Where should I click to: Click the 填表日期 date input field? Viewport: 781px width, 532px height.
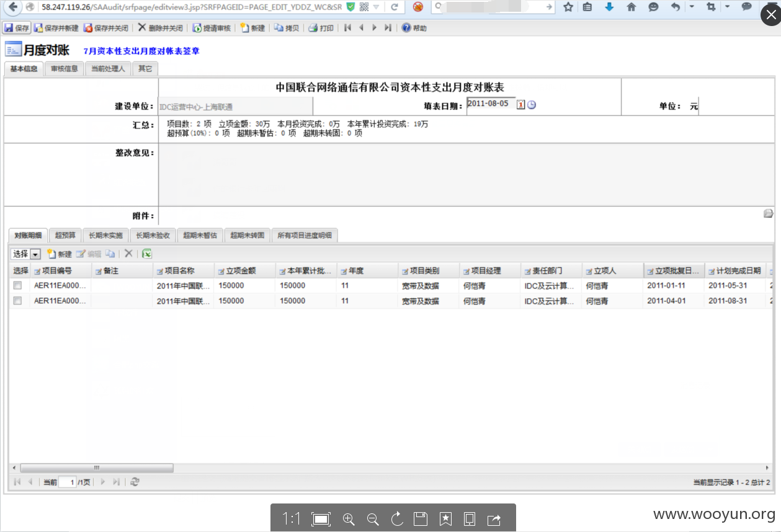point(491,104)
